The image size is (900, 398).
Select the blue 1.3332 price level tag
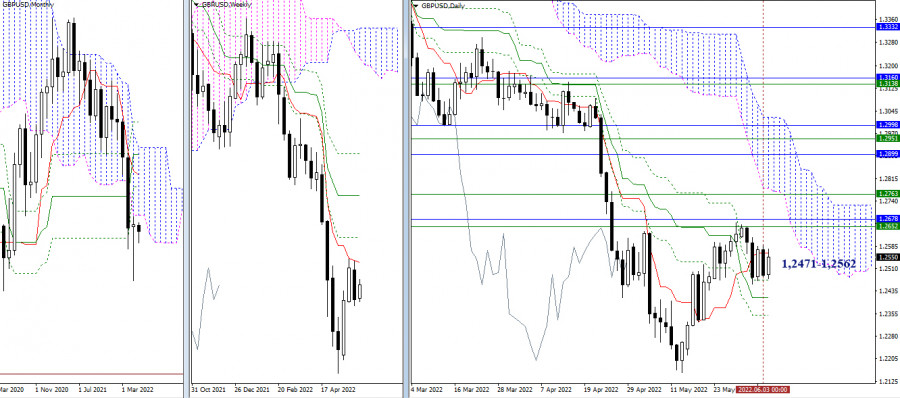tap(887, 27)
